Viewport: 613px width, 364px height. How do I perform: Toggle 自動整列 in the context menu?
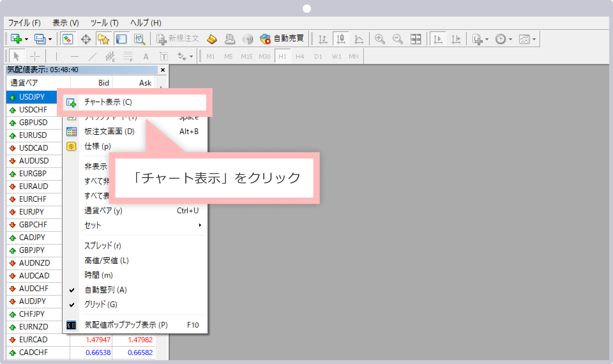coord(105,290)
